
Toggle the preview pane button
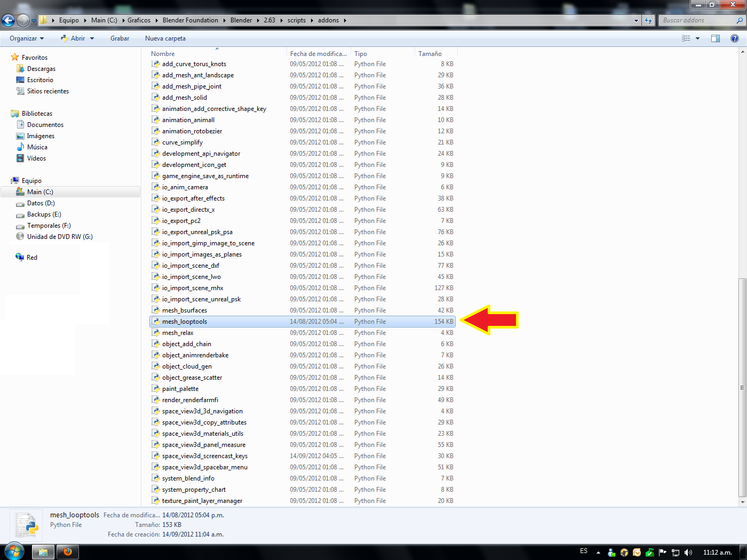pyautogui.click(x=716, y=38)
